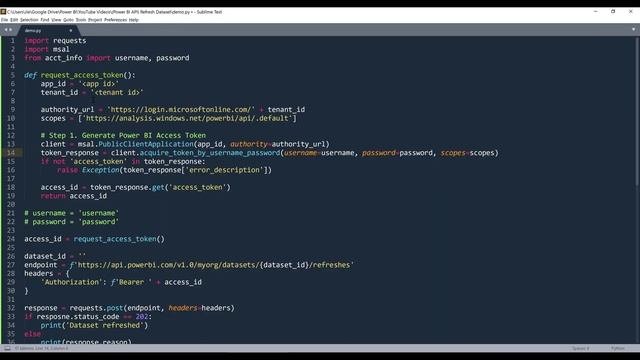Image resolution: width=640 pixels, height=360 pixels.
Task: Click the '<app id>' string
Action: [x=98, y=84]
